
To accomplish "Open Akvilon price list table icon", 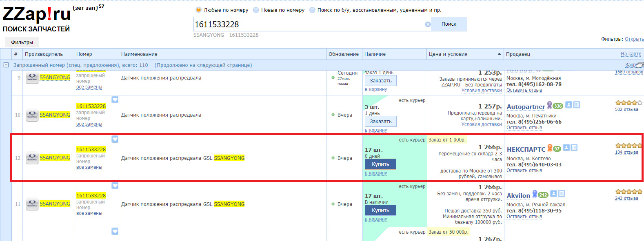I will [561, 194].
